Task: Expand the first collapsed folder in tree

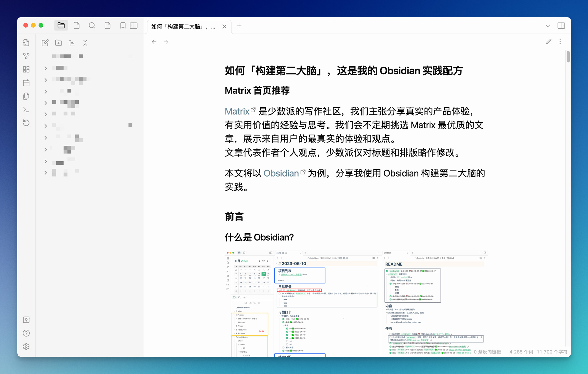Action: tap(46, 68)
